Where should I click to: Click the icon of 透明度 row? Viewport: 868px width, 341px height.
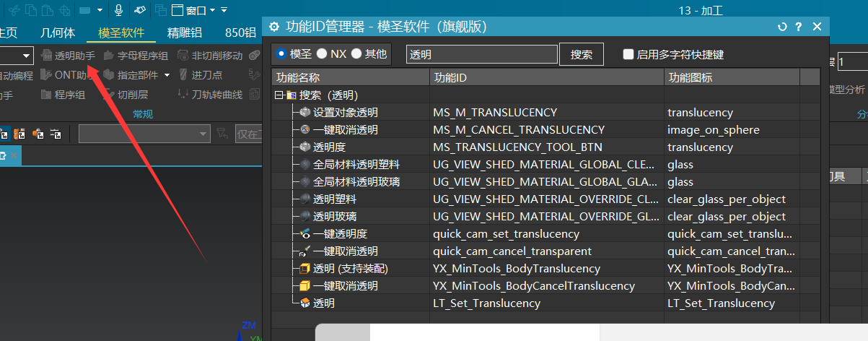tap(305, 147)
